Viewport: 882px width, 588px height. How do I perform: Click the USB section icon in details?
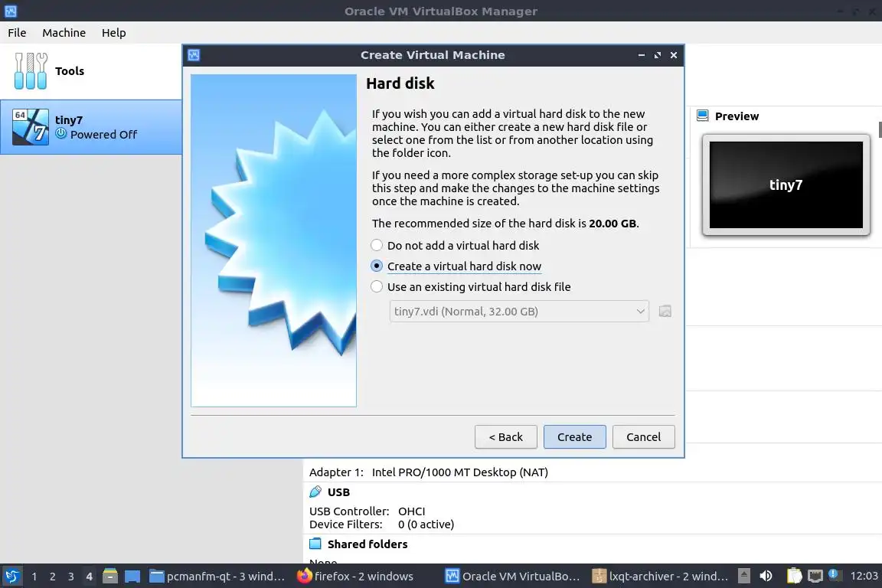pos(315,492)
